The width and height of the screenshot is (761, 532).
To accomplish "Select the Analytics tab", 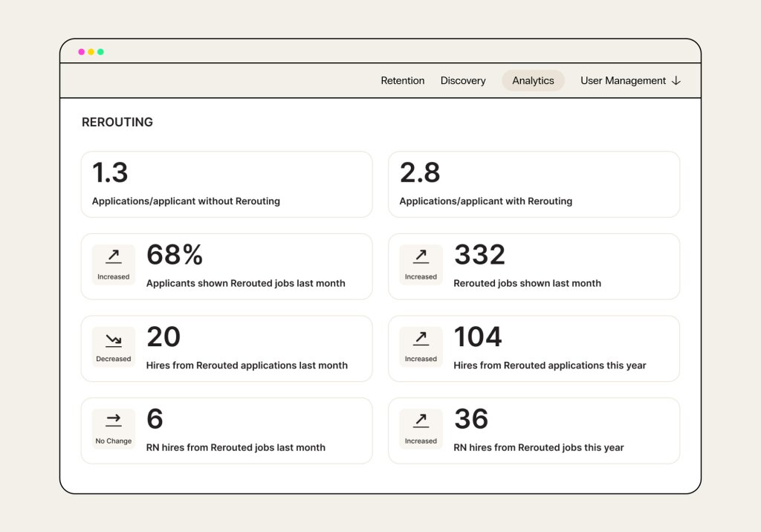I will (533, 80).
